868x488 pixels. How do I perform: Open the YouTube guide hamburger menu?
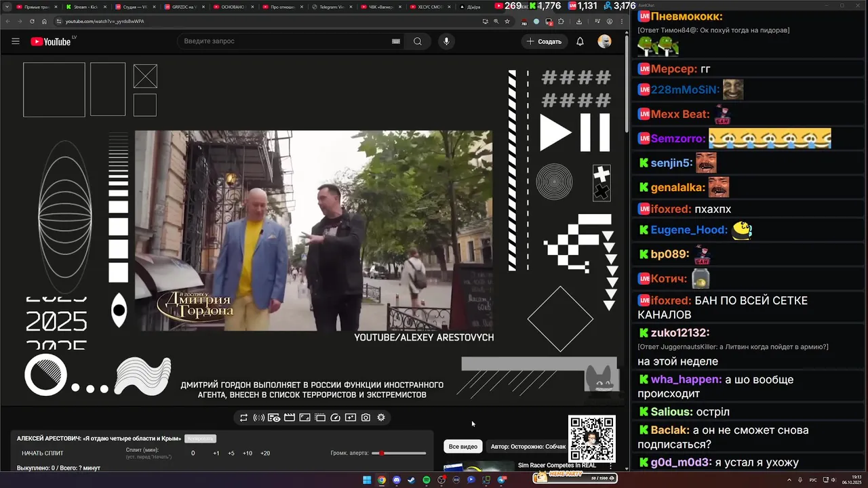pos(16,41)
